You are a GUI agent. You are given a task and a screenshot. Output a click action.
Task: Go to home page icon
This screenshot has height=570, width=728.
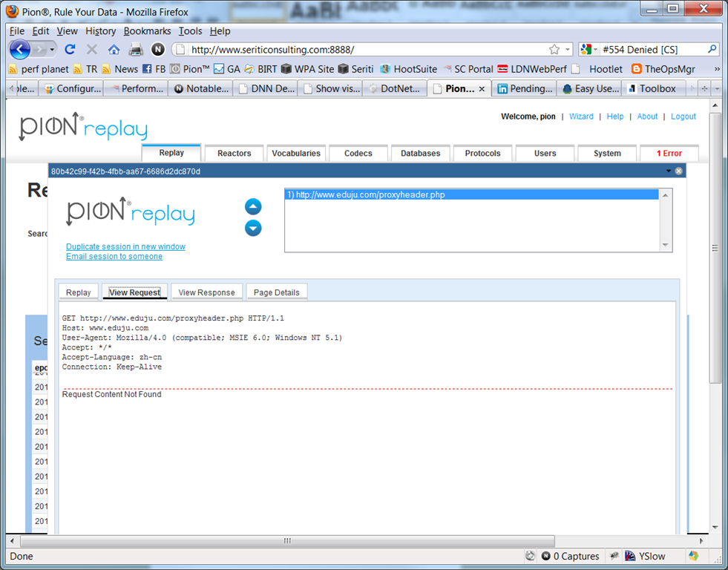pos(114,49)
